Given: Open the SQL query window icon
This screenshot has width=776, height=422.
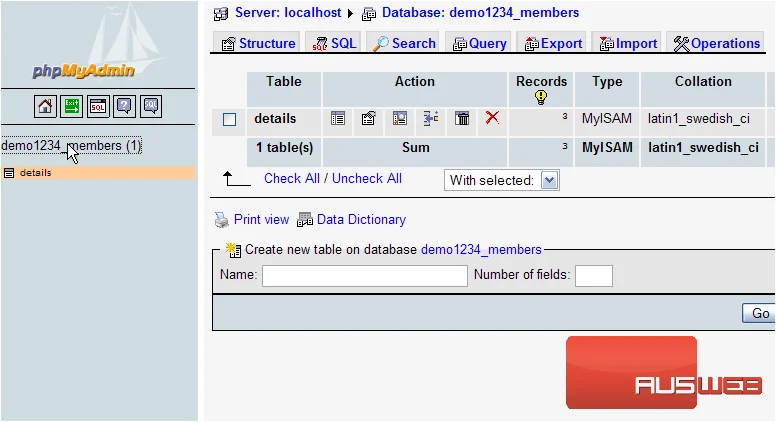Looking at the screenshot, I should point(98,106).
